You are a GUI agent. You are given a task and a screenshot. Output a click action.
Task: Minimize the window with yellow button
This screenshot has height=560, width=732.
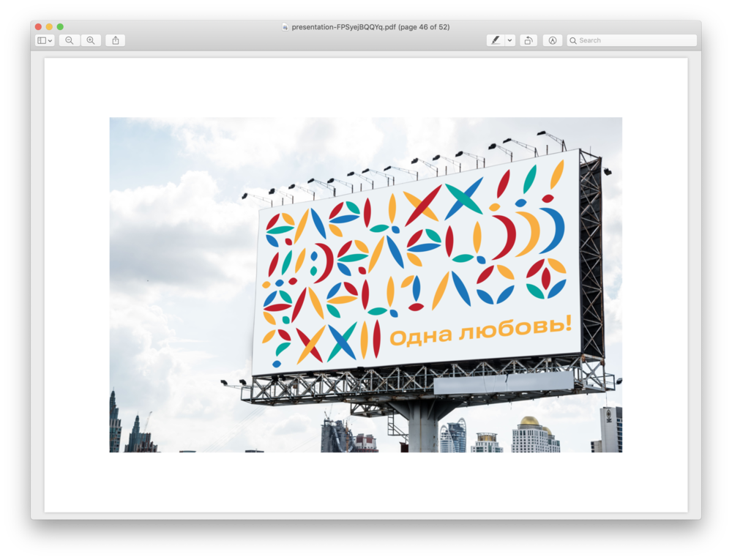pyautogui.click(x=49, y=27)
